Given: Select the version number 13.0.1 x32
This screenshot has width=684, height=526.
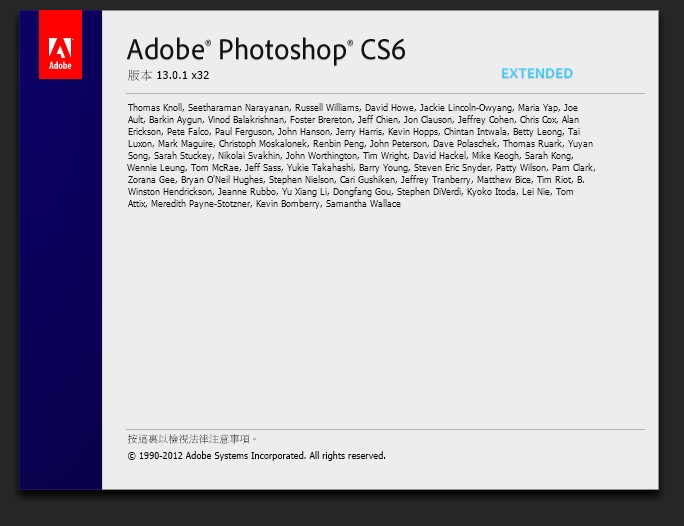Looking at the screenshot, I should 183,75.
